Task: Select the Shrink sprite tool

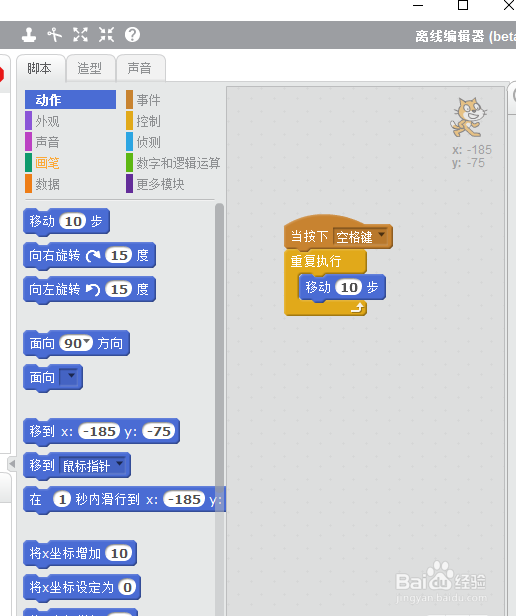Action: [106, 35]
